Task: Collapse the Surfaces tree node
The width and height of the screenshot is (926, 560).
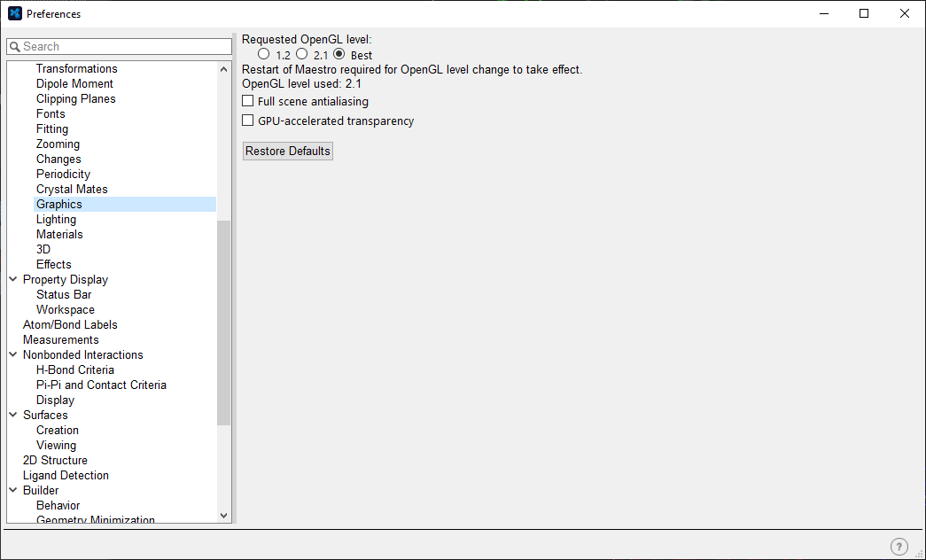Action: click(13, 416)
